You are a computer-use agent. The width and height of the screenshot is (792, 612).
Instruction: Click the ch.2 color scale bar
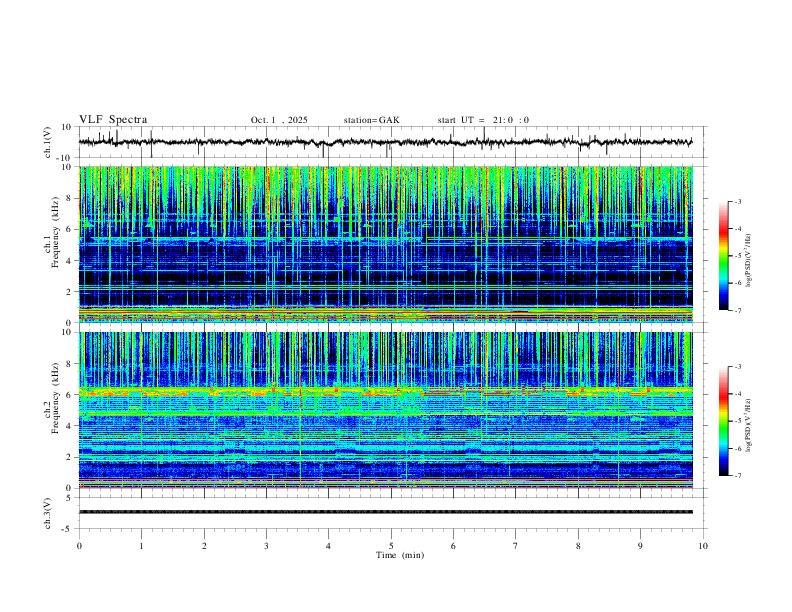click(x=723, y=421)
